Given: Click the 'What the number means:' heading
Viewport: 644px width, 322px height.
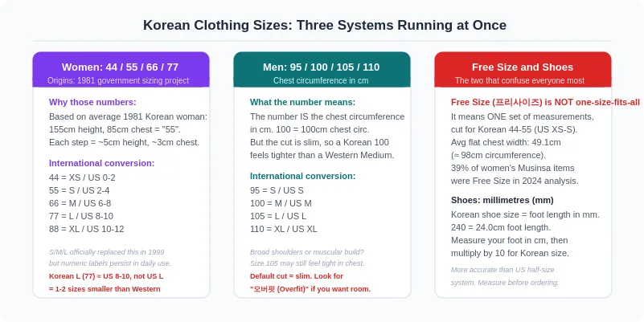Looking at the screenshot, I should [302, 102].
